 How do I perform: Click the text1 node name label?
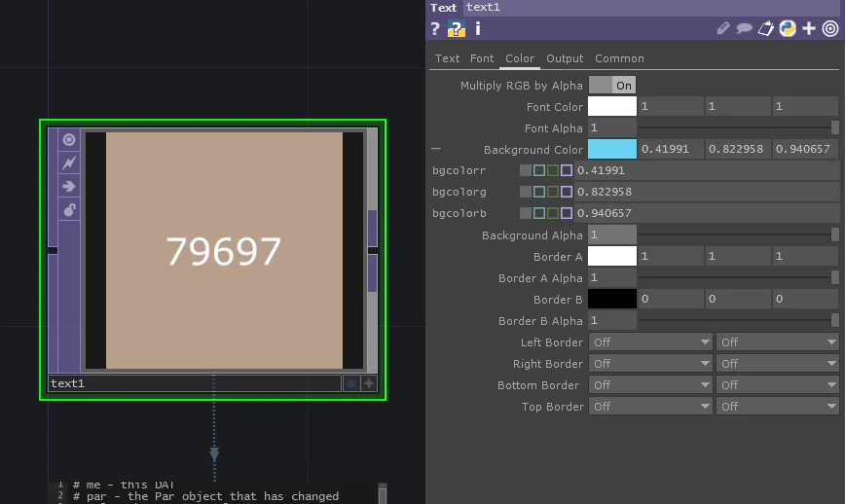click(x=195, y=383)
